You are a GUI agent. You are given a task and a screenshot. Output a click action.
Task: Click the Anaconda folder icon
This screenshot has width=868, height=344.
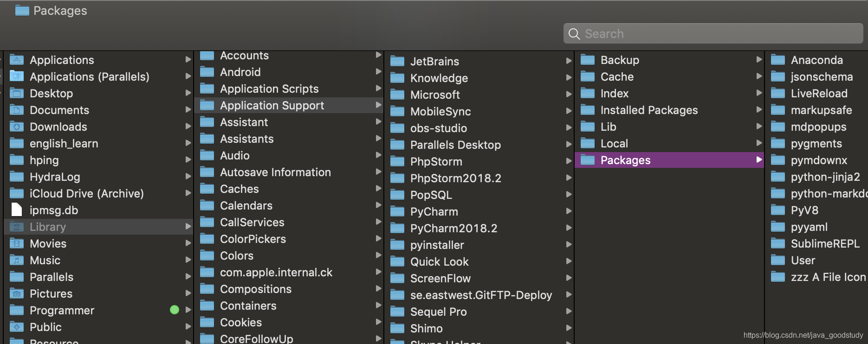coord(778,60)
